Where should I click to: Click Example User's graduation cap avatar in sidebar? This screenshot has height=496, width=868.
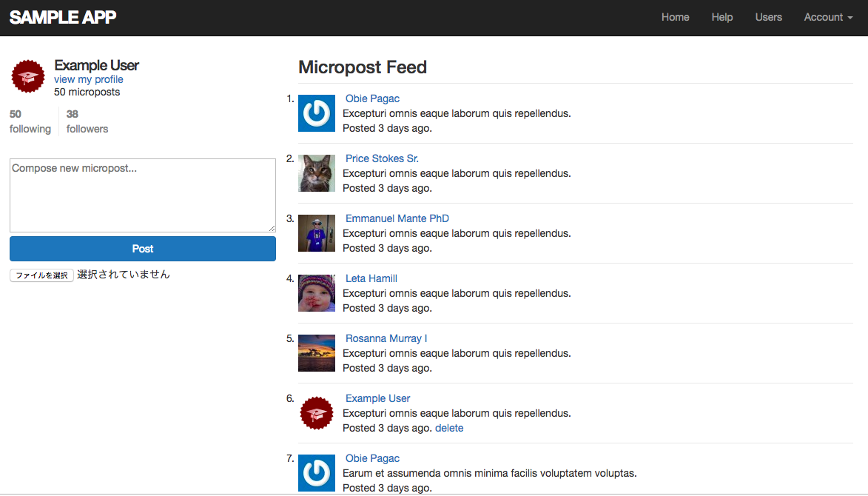28,77
